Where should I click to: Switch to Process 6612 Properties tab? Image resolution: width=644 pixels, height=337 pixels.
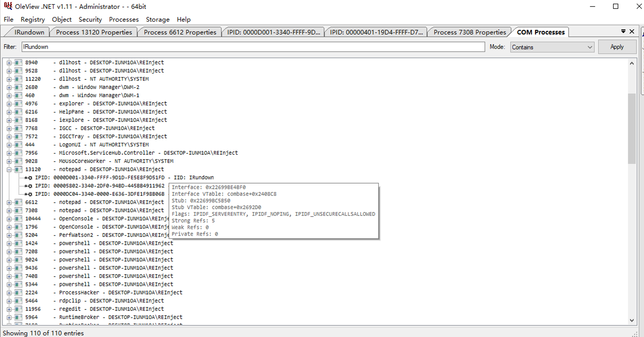click(x=180, y=32)
